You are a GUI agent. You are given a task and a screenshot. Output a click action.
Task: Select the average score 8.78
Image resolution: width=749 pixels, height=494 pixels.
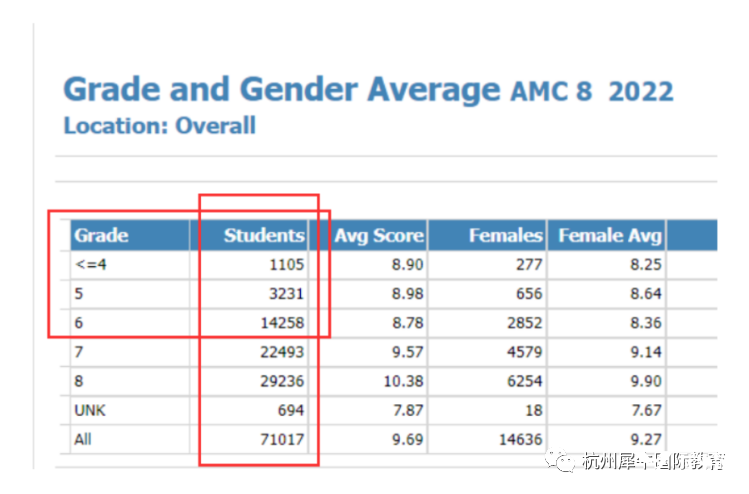407,323
